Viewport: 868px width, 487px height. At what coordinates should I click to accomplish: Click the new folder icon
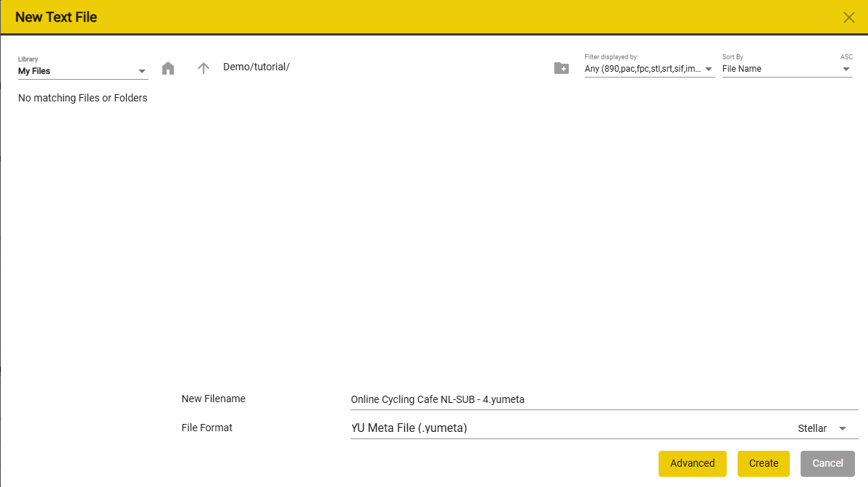point(561,68)
